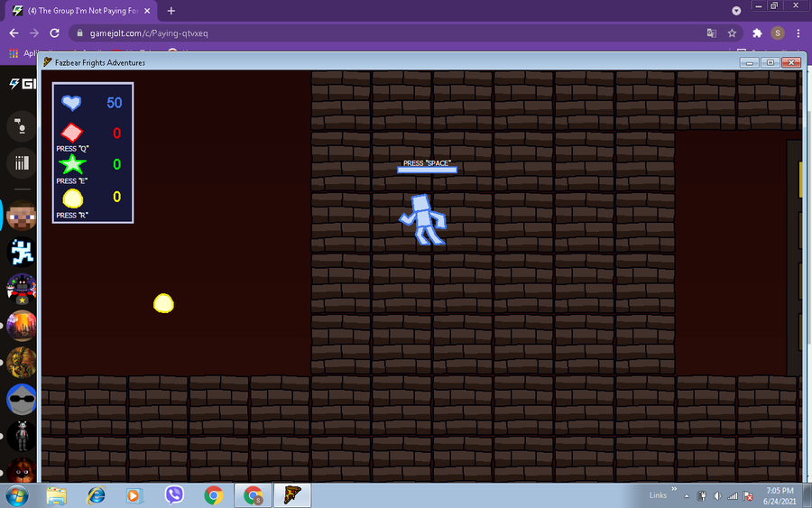Image resolution: width=812 pixels, height=508 pixels.
Task: Open the first Chrome taskbar icon
Action: click(x=213, y=495)
